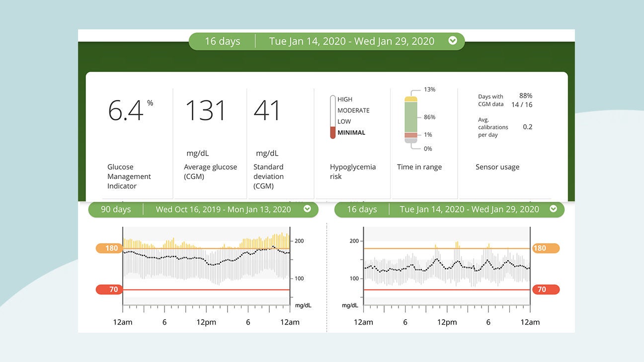Click the hypoglycemia risk thermometer icon
The width and height of the screenshot is (644, 362).
pyautogui.click(x=333, y=117)
